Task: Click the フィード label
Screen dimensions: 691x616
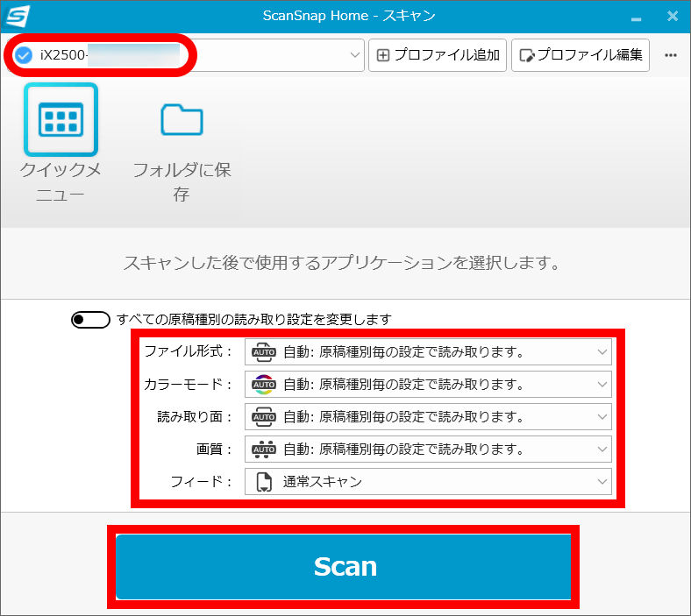Action: point(202,482)
